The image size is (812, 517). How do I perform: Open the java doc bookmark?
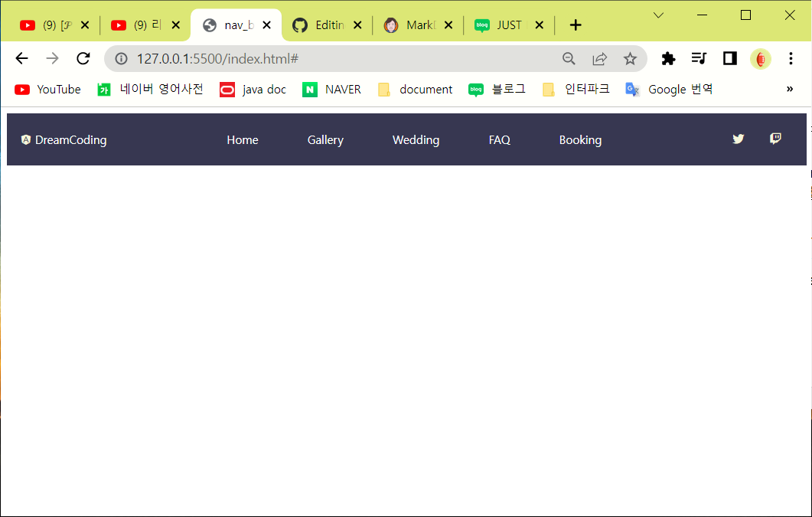pos(253,89)
